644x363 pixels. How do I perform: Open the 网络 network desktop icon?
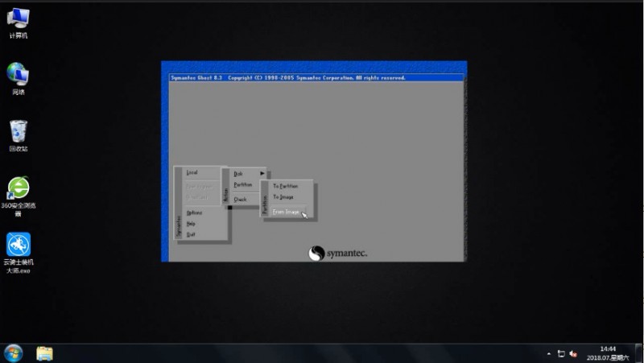click(18, 79)
